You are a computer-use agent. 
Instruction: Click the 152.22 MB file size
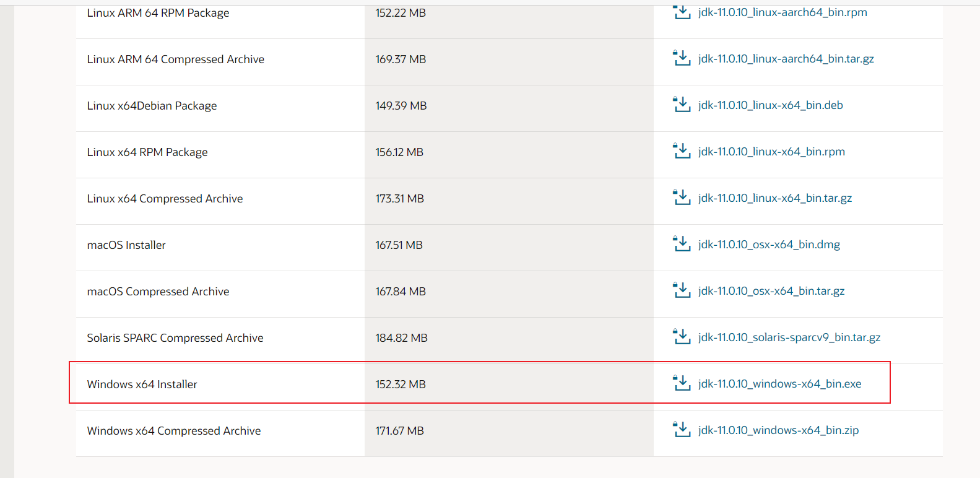[x=401, y=13]
